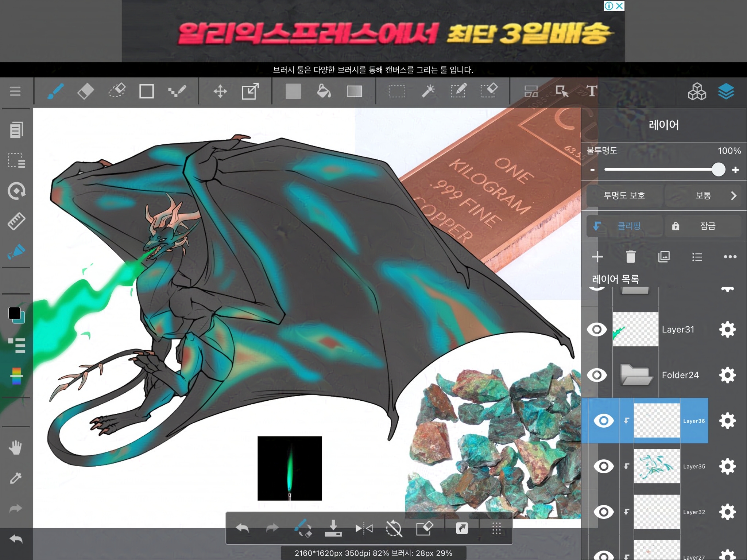
Task: Add a new layer with plus icon
Action: pyautogui.click(x=597, y=257)
